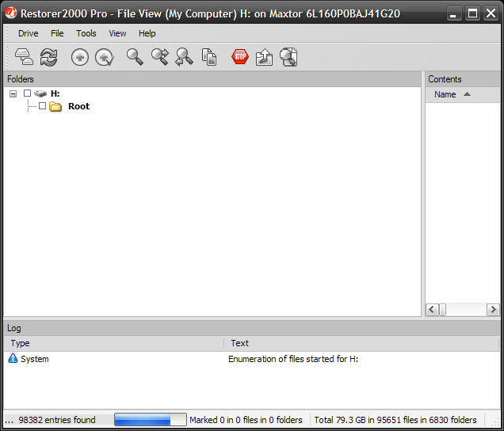Click the System log type text
Image resolution: width=504 pixels, height=431 pixels.
[35, 359]
